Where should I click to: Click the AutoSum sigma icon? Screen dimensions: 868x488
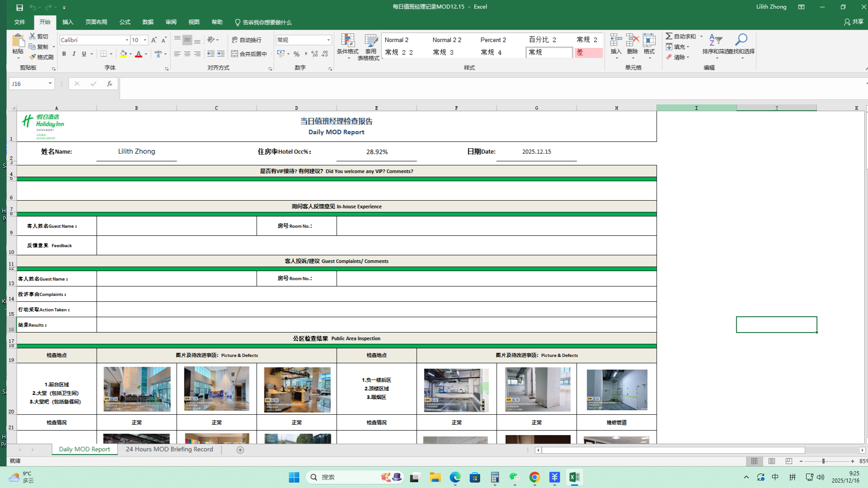pyautogui.click(x=669, y=36)
